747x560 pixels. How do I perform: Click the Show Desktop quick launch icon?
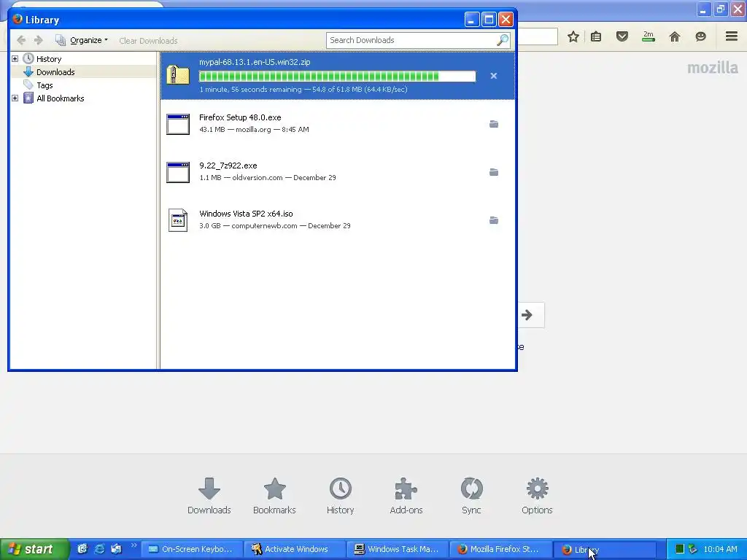click(x=82, y=549)
